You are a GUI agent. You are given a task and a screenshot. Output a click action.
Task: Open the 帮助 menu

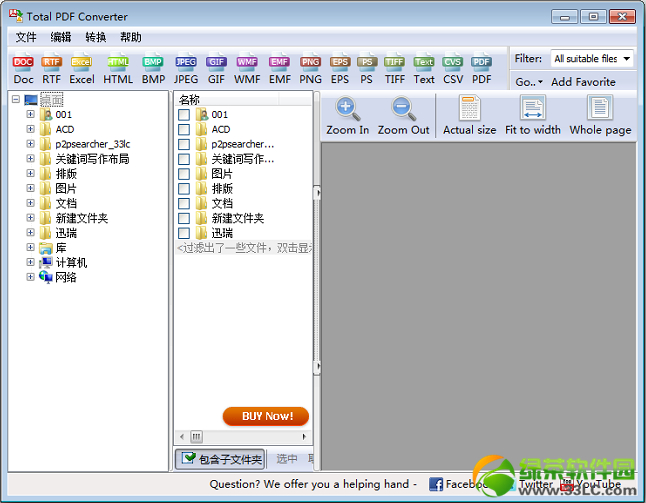tap(131, 37)
